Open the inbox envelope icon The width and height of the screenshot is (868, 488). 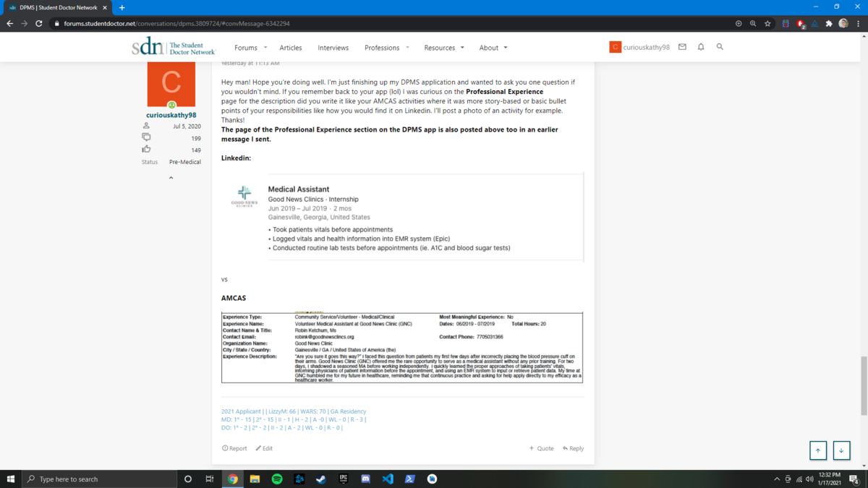click(x=682, y=47)
